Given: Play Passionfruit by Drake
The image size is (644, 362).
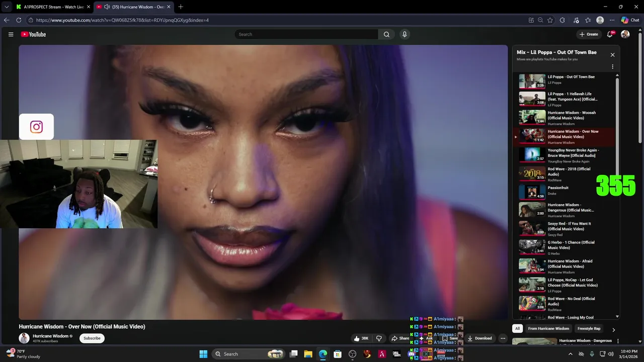Looking at the screenshot, I should [566, 193].
